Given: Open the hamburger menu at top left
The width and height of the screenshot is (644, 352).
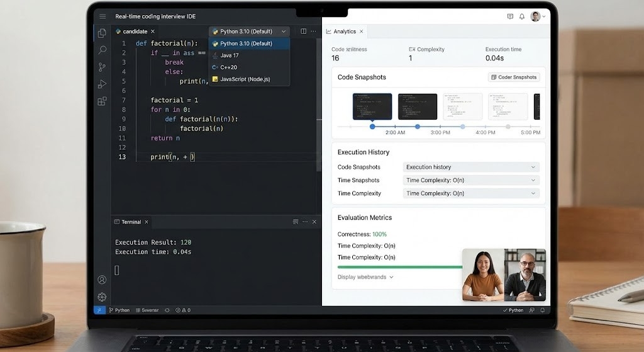Looking at the screenshot, I should click(102, 16).
